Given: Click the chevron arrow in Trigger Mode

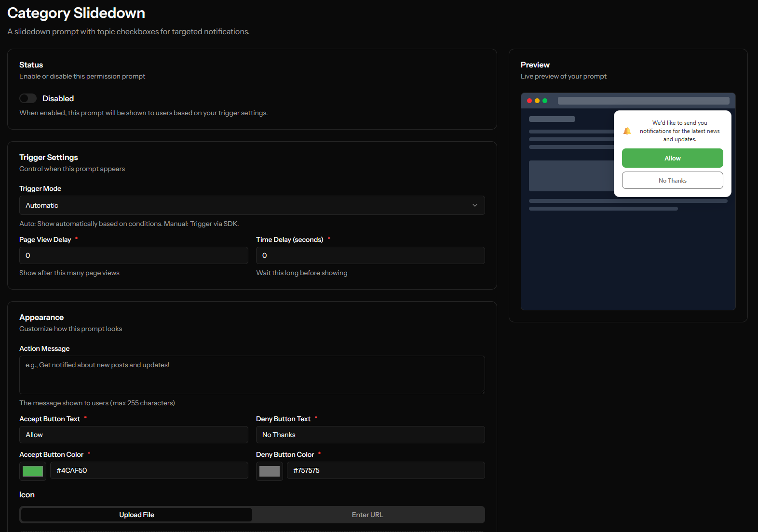Looking at the screenshot, I should tap(475, 205).
